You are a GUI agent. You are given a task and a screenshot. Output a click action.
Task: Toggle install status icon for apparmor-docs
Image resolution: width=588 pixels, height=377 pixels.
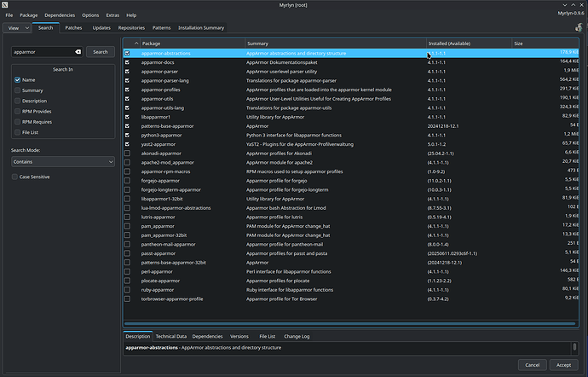point(128,62)
